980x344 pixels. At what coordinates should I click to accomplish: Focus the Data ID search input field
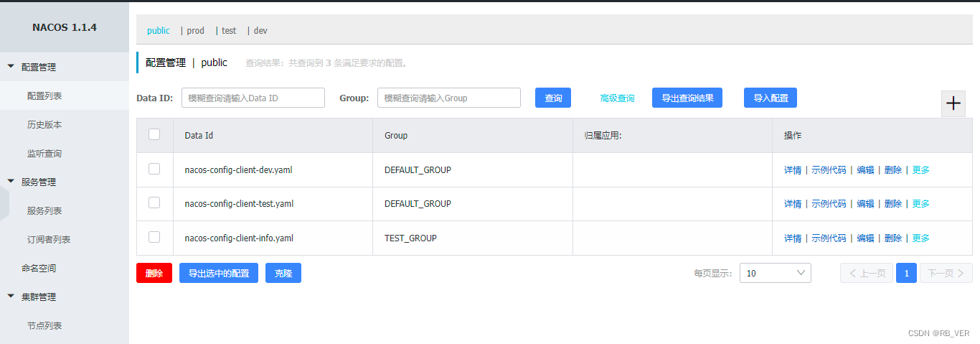coord(253,98)
